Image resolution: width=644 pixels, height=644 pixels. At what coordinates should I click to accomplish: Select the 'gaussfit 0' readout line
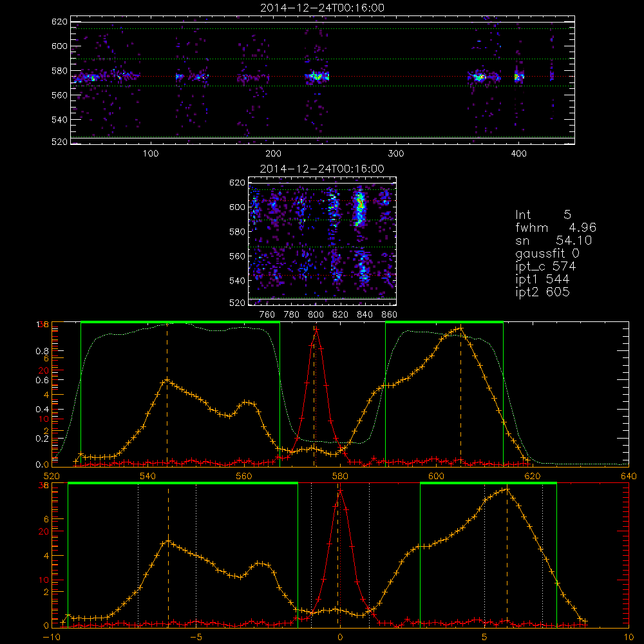click(547, 253)
